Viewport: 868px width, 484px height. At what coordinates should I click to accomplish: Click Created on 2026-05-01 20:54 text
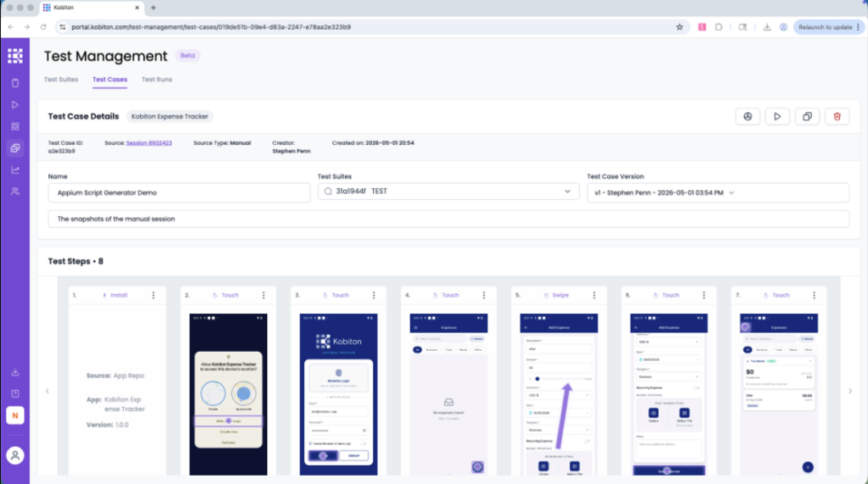point(373,143)
